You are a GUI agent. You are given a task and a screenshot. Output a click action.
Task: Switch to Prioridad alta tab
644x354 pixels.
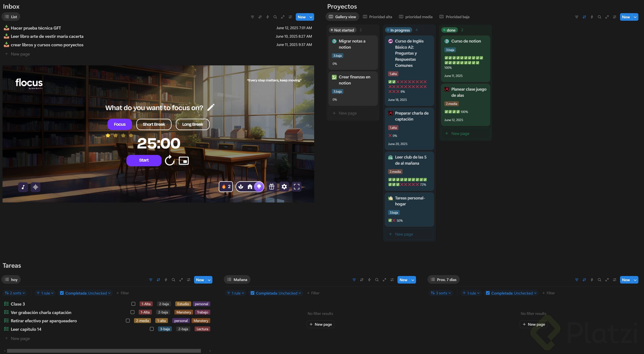[x=377, y=17]
